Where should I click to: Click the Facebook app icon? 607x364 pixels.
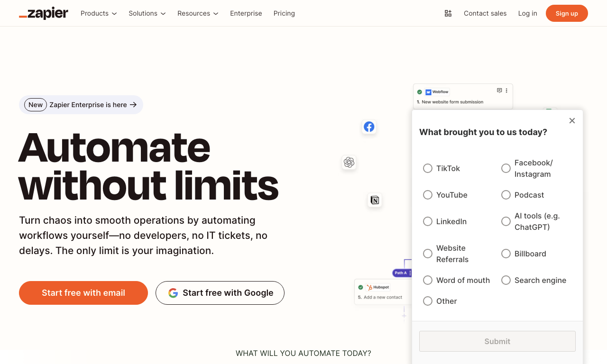(369, 127)
